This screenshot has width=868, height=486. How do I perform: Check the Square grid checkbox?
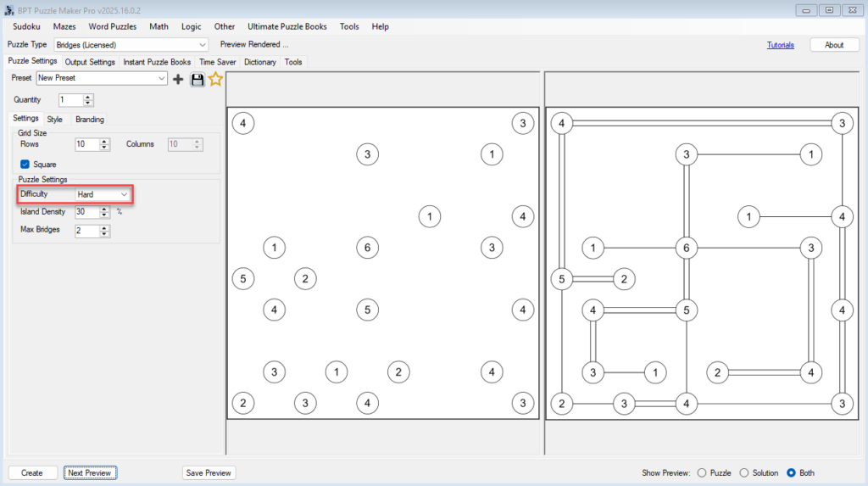(25, 165)
